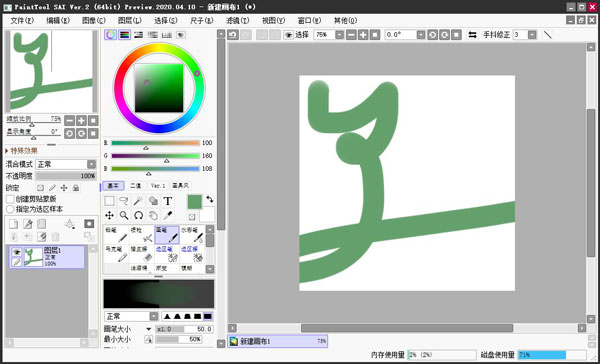
Task: Click the green foreground color swatch
Action: click(x=194, y=202)
